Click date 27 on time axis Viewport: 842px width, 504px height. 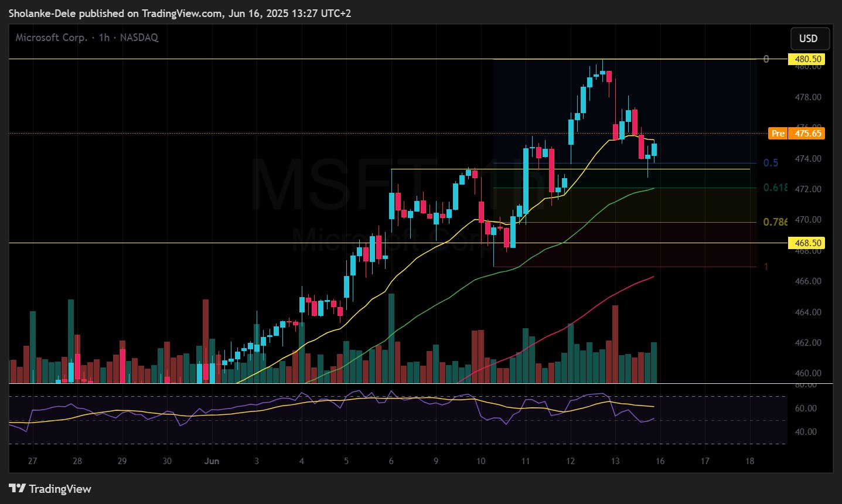32,461
